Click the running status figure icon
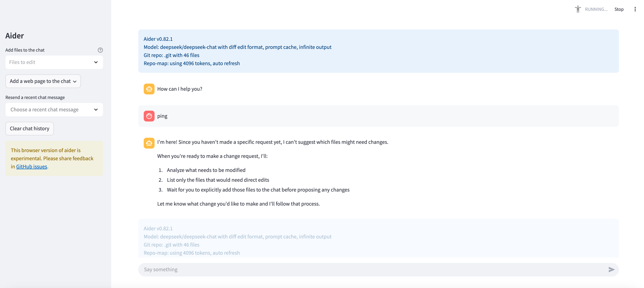The width and height of the screenshot is (644, 288). tap(578, 9)
